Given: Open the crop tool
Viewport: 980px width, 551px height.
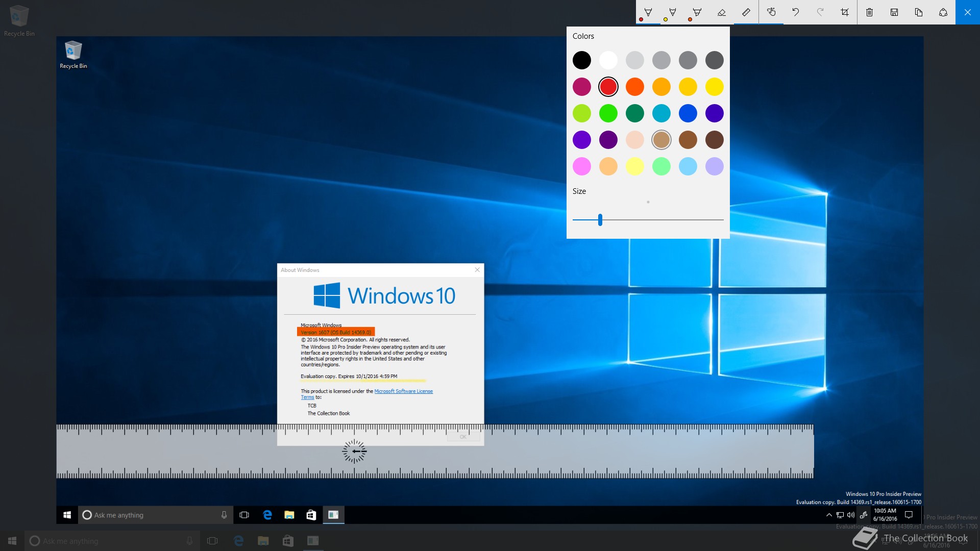Looking at the screenshot, I should tap(845, 12).
